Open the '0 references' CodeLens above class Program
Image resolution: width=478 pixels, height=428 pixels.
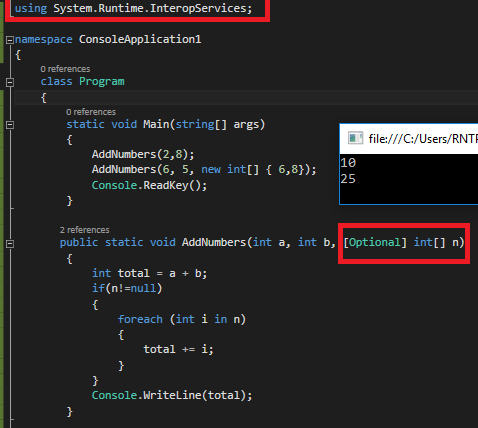(x=65, y=69)
